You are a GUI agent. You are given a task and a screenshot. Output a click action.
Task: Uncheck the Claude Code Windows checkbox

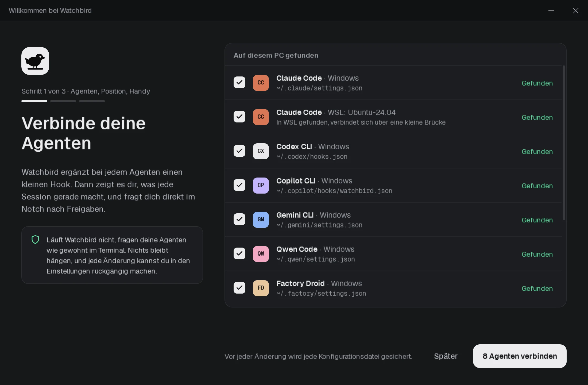[239, 82]
